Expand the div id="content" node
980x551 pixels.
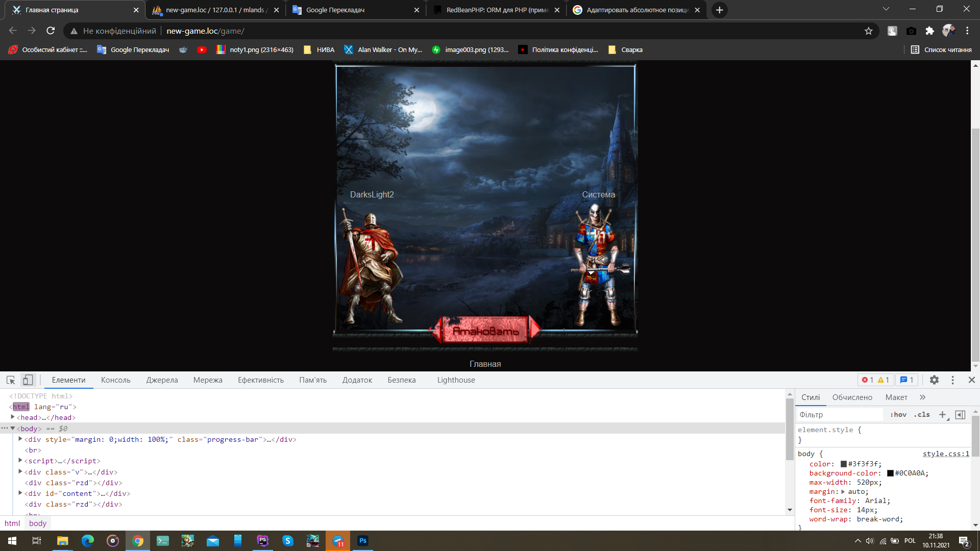20,493
